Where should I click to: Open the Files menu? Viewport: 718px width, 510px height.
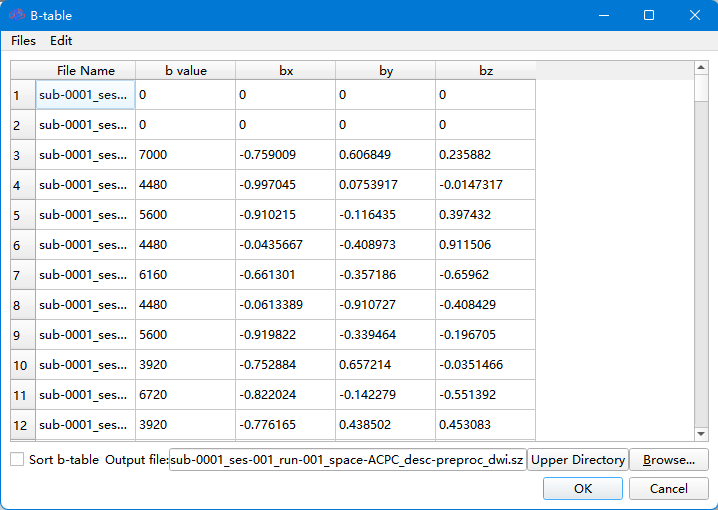pyautogui.click(x=23, y=41)
